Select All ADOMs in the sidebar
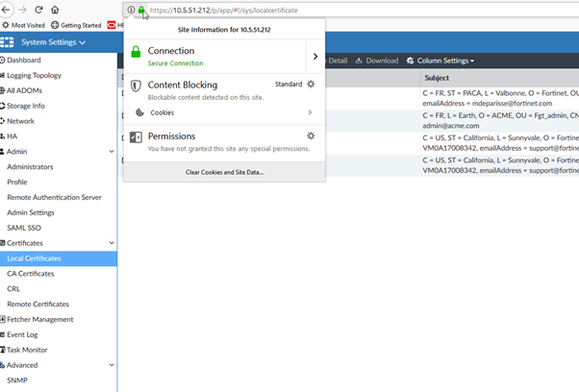Screen dimensions: 579x392 click(x=24, y=90)
